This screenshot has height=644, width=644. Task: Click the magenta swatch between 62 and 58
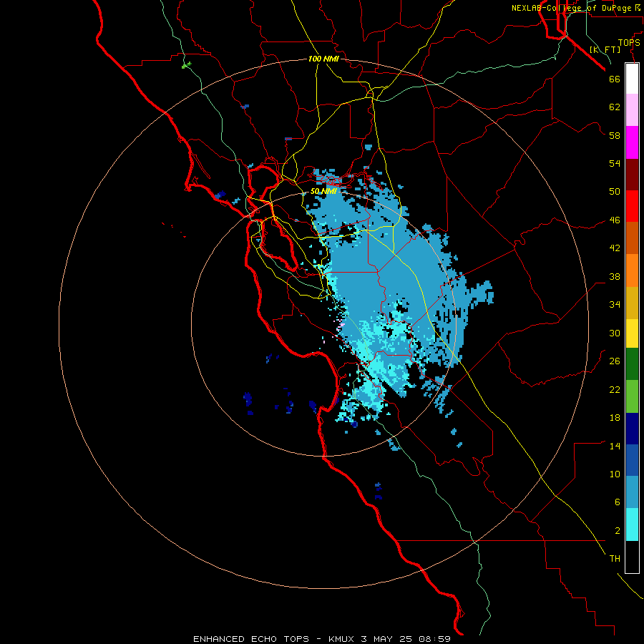point(632,142)
